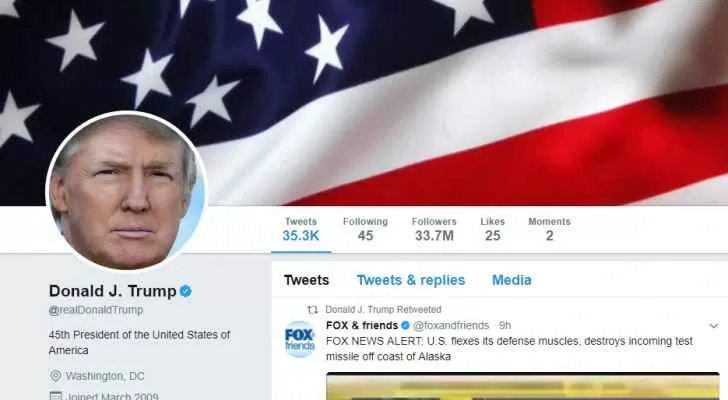Open the Following 45 list
The width and height of the screenshot is (728, 400).
(365, 229)
